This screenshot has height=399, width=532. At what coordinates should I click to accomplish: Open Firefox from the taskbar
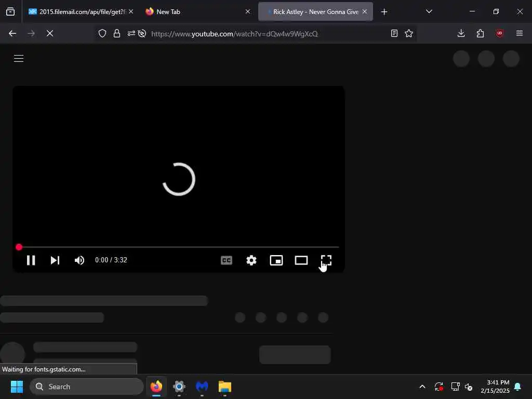(x=156, y=387)
